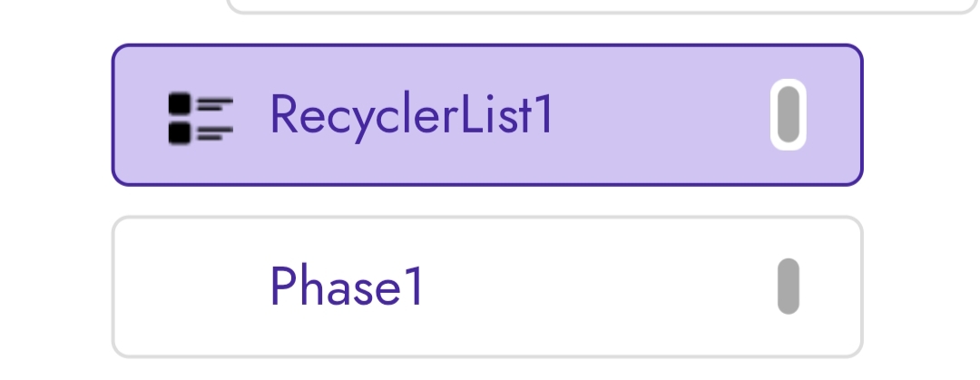This screenshot has height=380, width=980.
Task: Select the Phase1 component row
Action: click(487, 287)
